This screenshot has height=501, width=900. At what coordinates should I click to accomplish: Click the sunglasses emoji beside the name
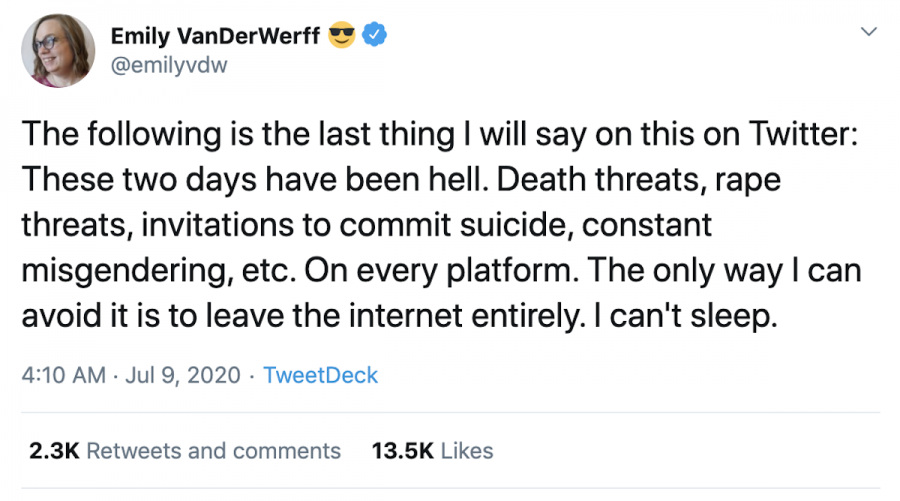pos(342,37)
